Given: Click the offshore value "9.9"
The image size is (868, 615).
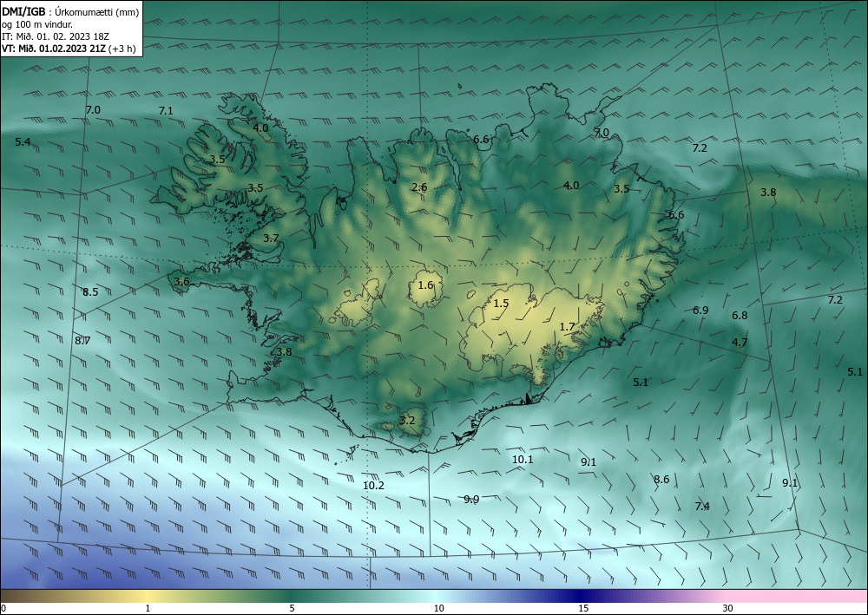Looking at the screenshot, I should point(471,500).
